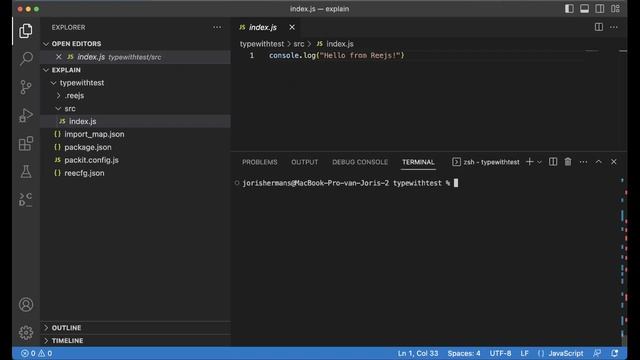Viewport: 640px width, 360px height.
Task: Open the feedback icon in status bar
Action: 597,353
